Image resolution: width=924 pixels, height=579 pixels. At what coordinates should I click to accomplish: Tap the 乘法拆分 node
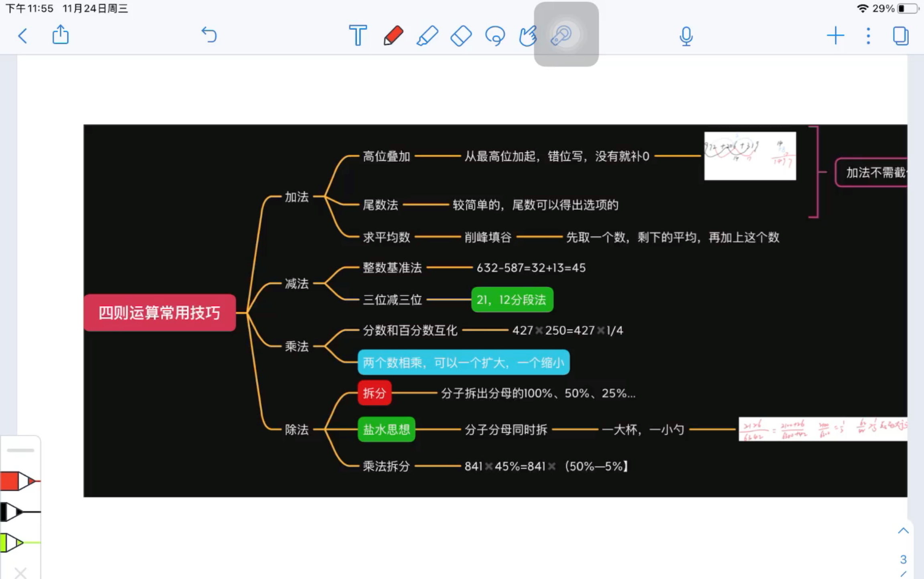386,466
